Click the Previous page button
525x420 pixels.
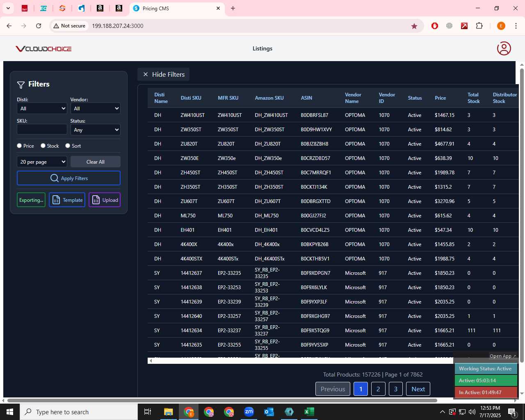click(x=333, y=389)
